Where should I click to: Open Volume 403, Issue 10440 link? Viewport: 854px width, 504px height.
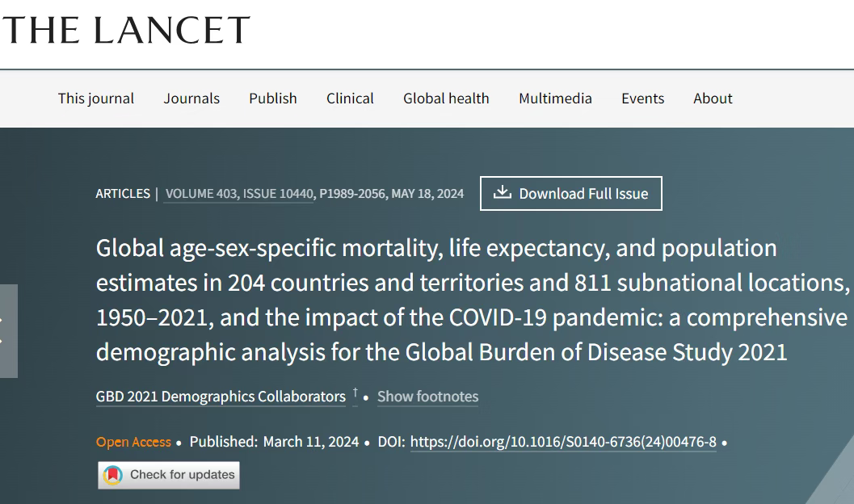(239, 194)
